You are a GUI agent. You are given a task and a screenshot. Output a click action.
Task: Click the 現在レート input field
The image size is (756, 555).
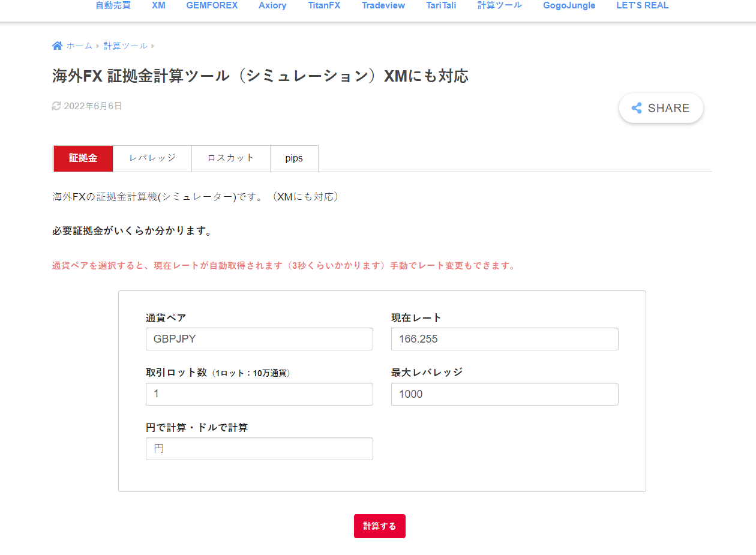click(505, 339)
